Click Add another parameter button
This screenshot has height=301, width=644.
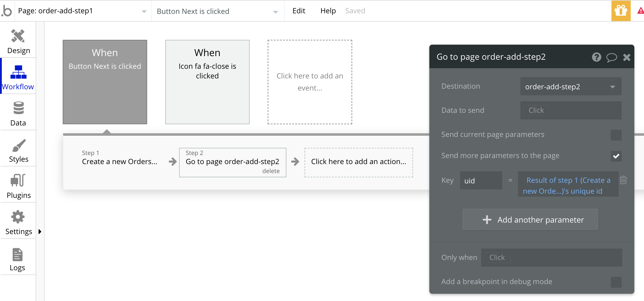point(530,220)
